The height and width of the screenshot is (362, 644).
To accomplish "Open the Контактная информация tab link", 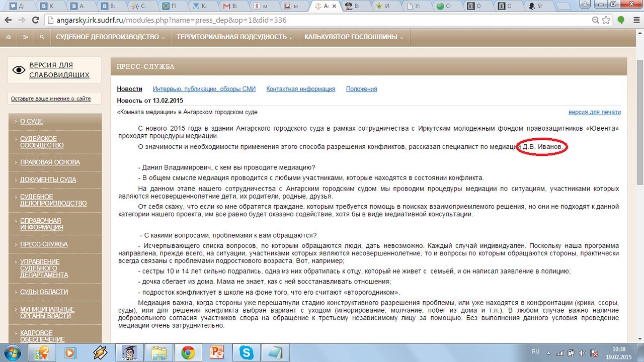I will [x=300, y=89].
